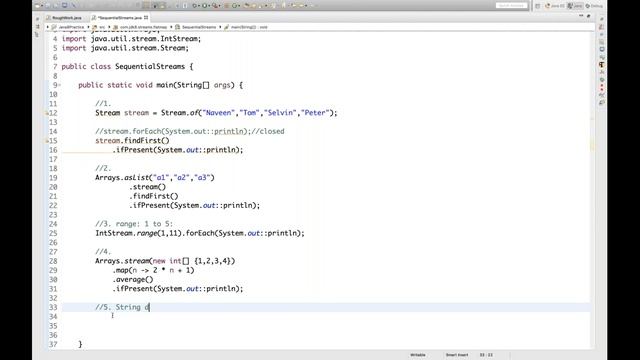The height and width of the screenshot is (360, 640).
Task: Open the Debug configurations dropdown arrow
Action: [199, 6]
